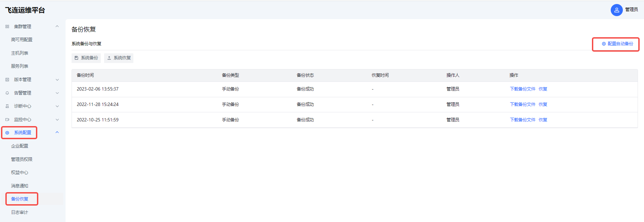This screenshot has width=644, height=222.
Task: Click the save icon in 系统备份
Action: [76, 58]
